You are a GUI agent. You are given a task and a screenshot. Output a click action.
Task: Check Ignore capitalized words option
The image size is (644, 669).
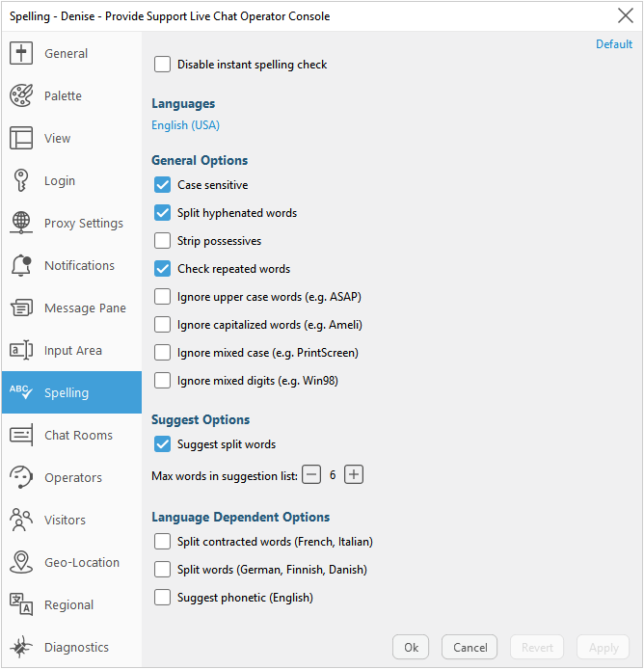tap(162, 325)
